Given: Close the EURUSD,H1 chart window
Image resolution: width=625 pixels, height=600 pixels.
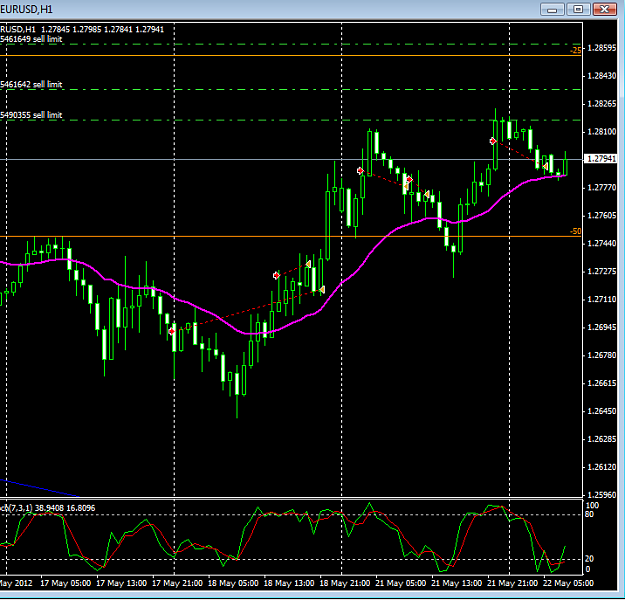Looking at the screenshot, I should (605, 9).
